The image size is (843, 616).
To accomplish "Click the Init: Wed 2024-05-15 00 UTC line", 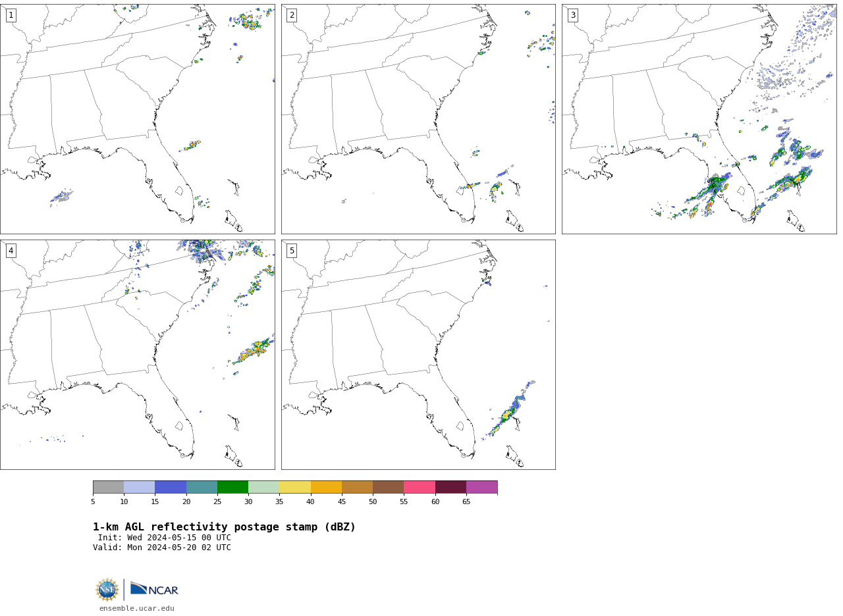I will 165,538.
